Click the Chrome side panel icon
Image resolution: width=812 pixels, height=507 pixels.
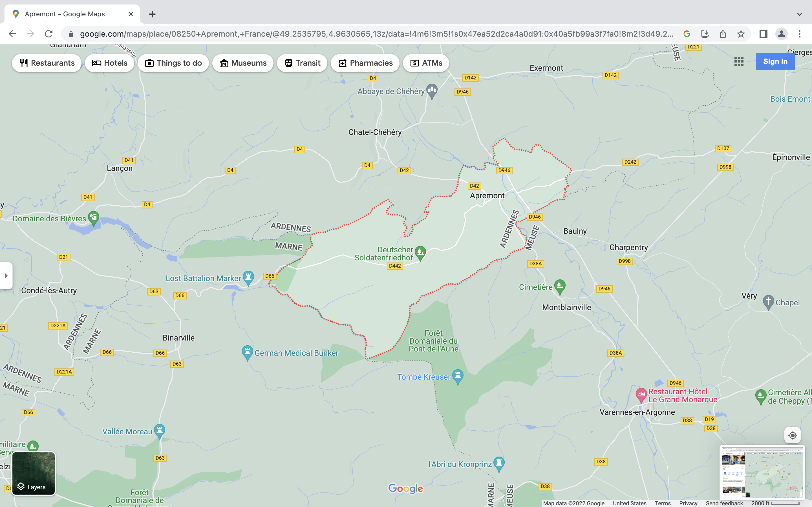(763, 34)
